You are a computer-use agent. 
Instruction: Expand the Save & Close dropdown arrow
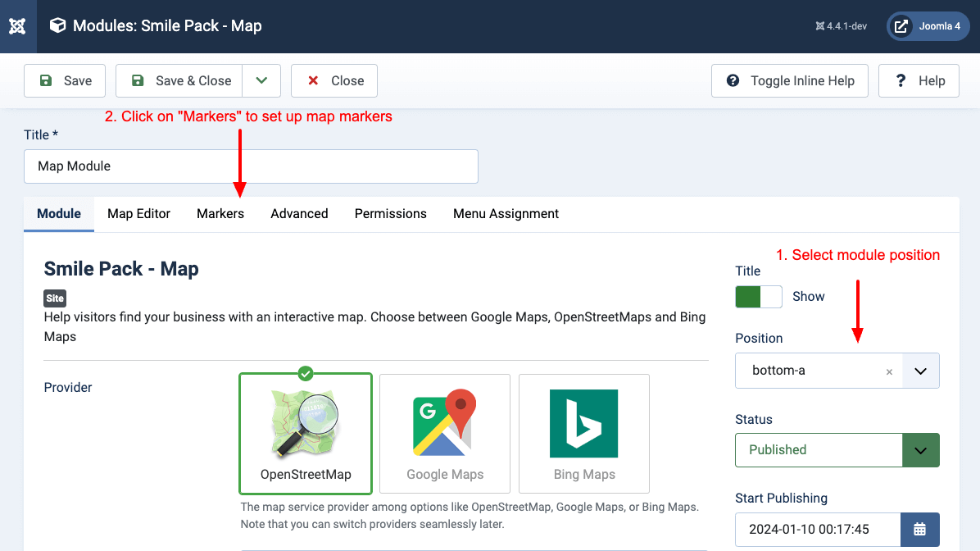coord(262,80)
